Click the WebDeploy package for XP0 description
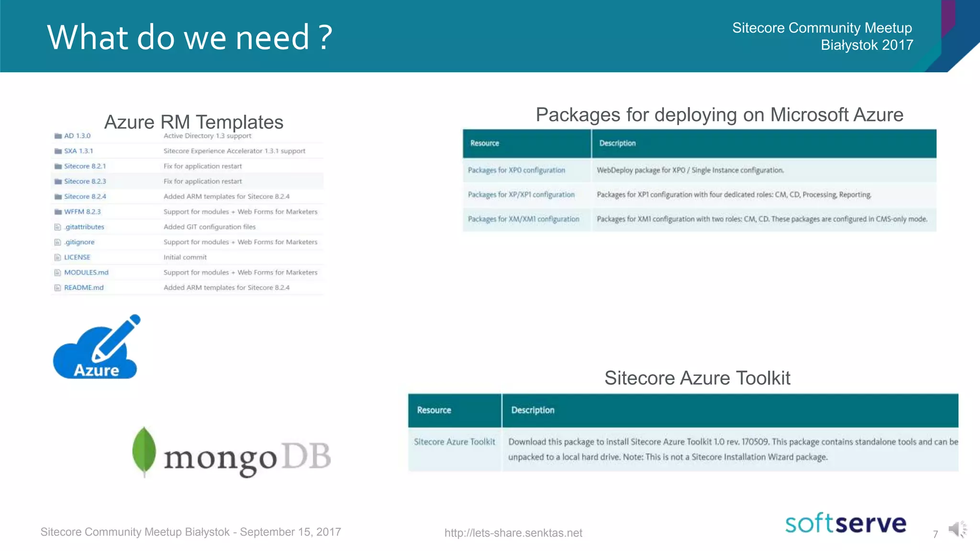This screenshot has width=980, height=551. pos(690,170)
